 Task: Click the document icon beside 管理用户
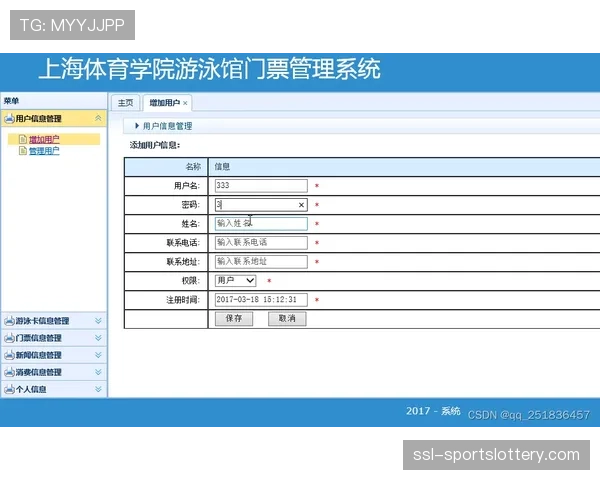point(23,151)
